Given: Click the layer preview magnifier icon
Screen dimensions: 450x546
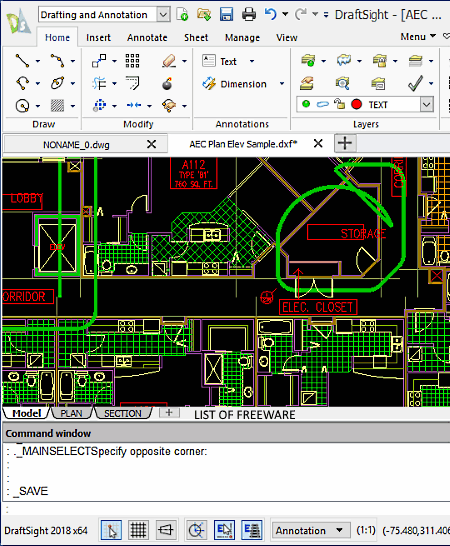Looking at the screenshot, I should (x=343, y=84).
